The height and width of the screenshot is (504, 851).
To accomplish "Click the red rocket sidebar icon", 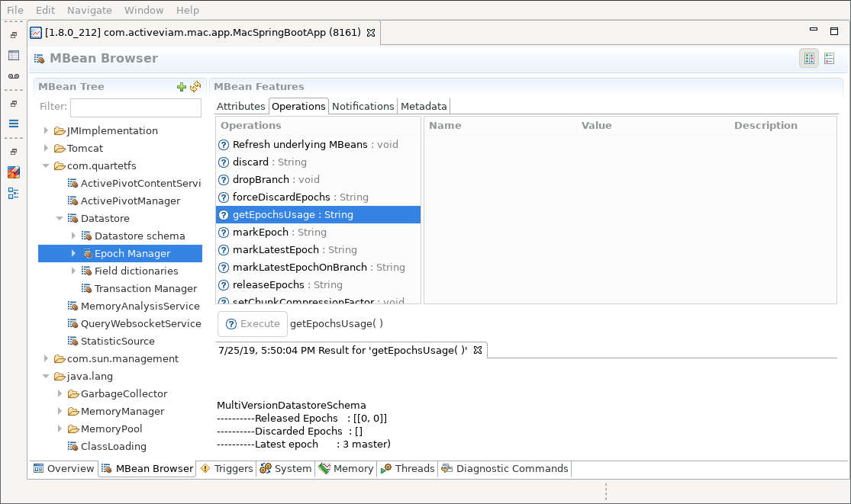I will (x=14, y=172).
